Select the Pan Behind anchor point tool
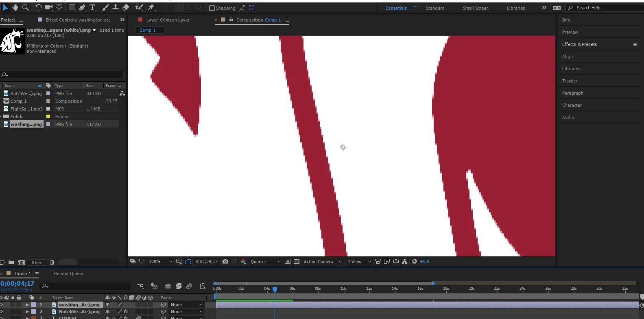This screenshot has height=319, width=644. point(59,7)
